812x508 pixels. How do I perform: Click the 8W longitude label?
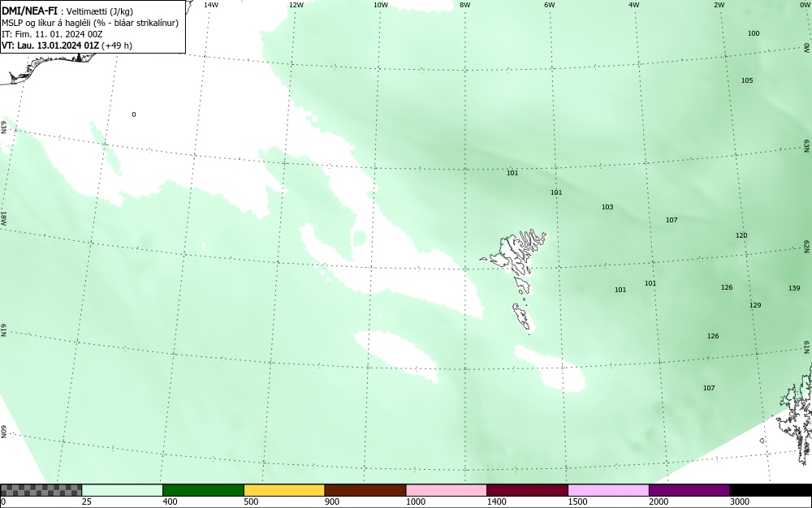pyautogui.click(x=465, y=5)
